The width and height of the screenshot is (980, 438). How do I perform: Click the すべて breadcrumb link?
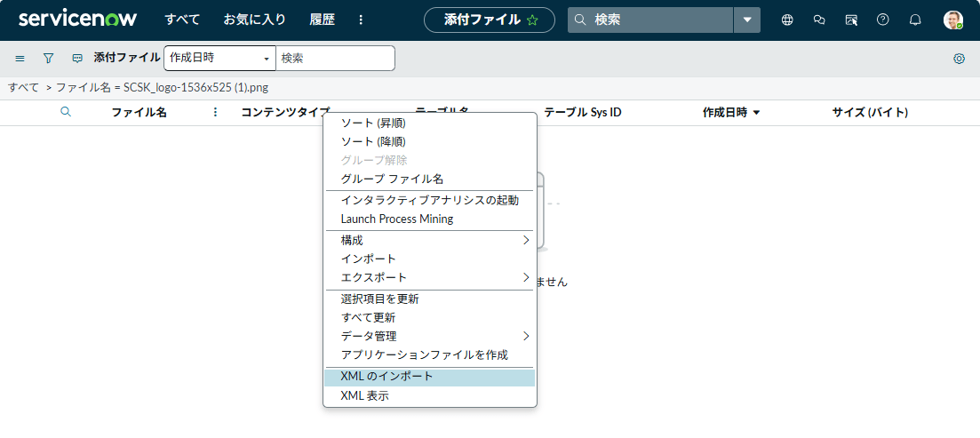23,87
